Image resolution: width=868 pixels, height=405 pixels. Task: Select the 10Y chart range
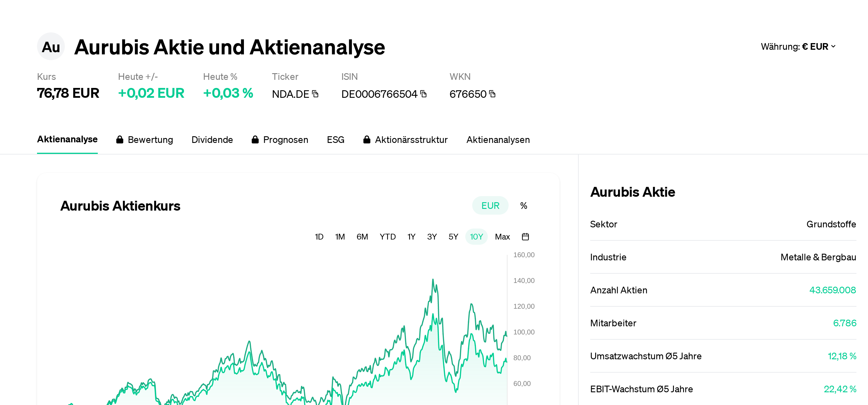point(476,237)
